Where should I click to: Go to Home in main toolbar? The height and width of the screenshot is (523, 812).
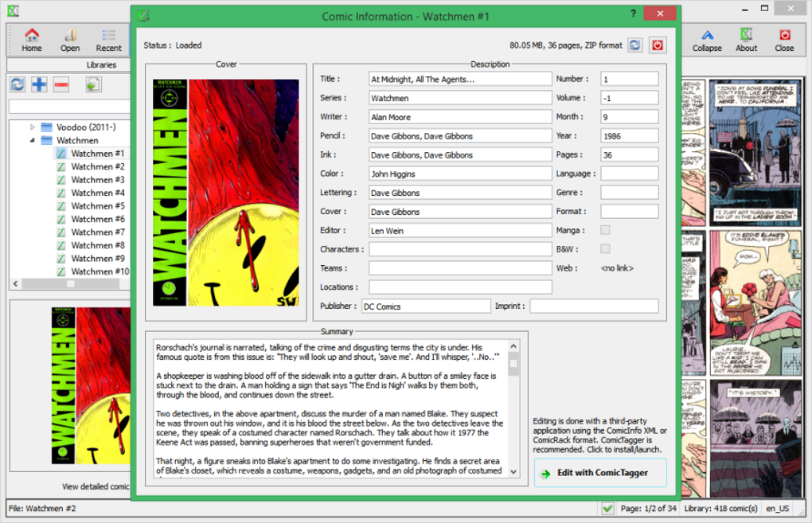coord(32,40)
